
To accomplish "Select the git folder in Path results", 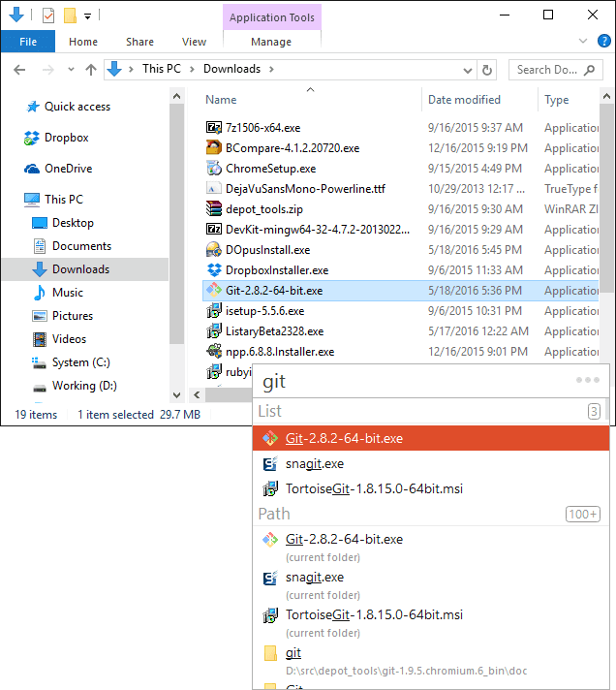I will click(431, 660).
